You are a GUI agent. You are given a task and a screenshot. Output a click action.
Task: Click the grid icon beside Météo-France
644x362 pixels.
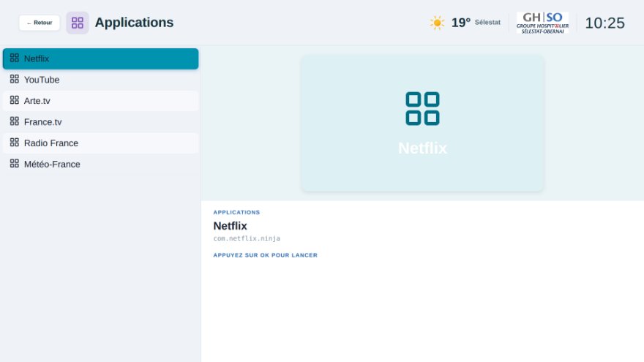coord(15,163)
